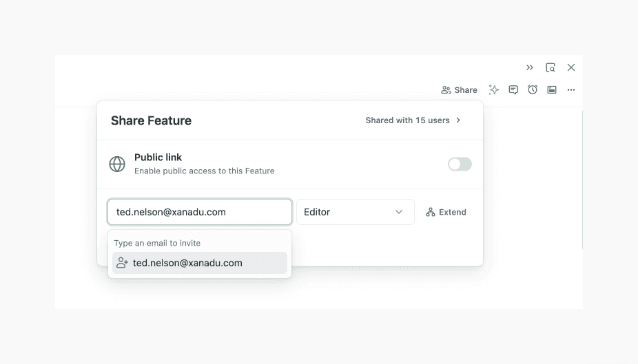Click the double-chevron collapse panel icon
Viewport: 638px width, 364px height.
pos(530,67)
